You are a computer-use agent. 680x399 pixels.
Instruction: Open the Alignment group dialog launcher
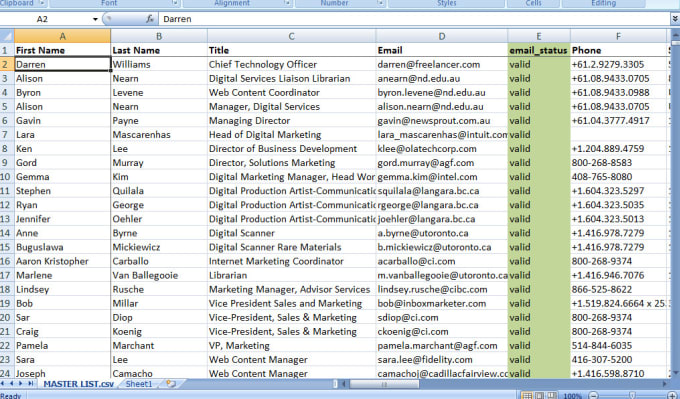point(287,3)
